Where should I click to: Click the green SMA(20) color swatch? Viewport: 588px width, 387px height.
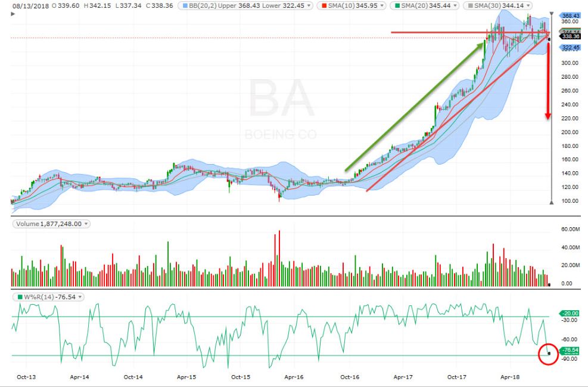pyautogui.click(x=397, y=5)
